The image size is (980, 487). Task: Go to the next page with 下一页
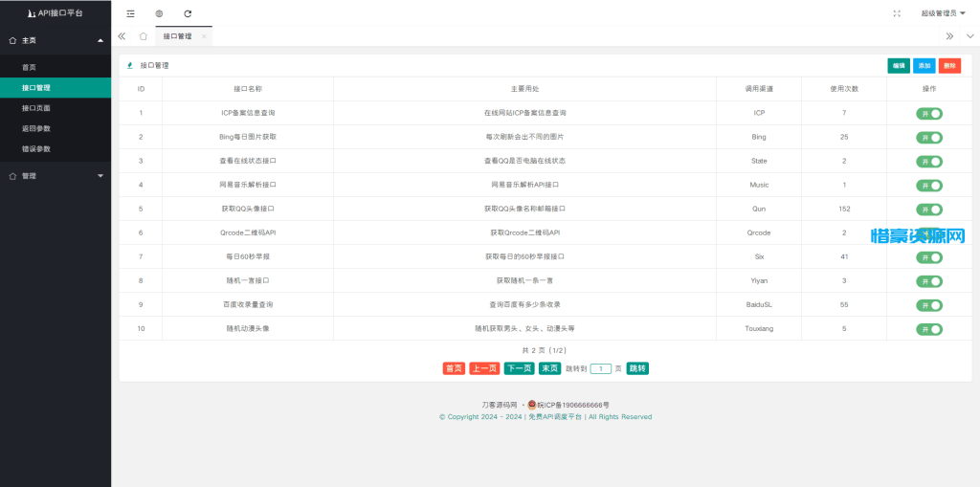(519, 368)
